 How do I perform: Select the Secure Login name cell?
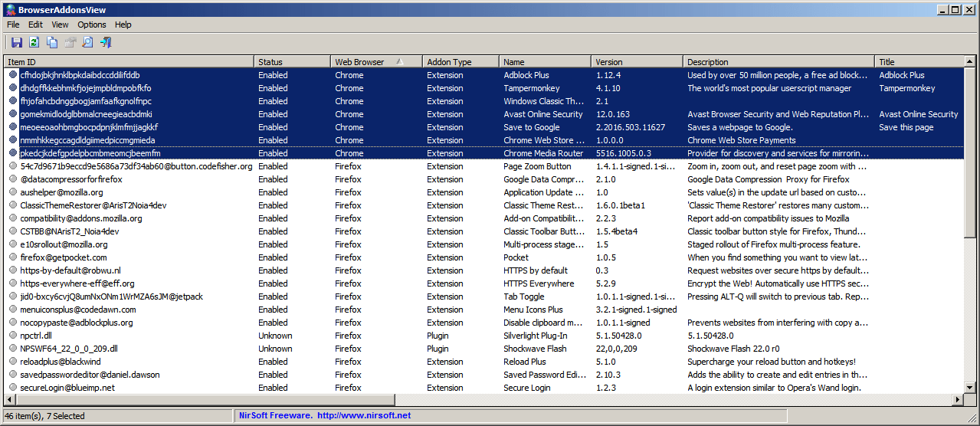(x=527, y=388)
